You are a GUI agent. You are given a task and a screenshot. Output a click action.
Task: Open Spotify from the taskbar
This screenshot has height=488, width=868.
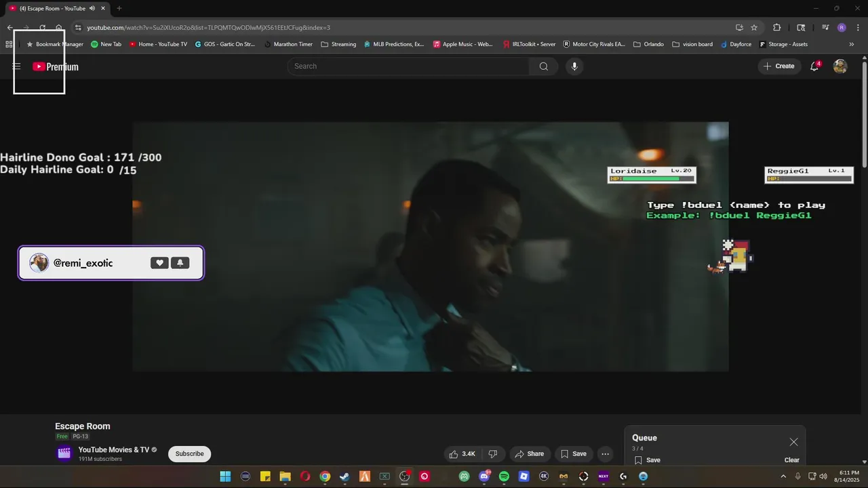pos(504,476)
